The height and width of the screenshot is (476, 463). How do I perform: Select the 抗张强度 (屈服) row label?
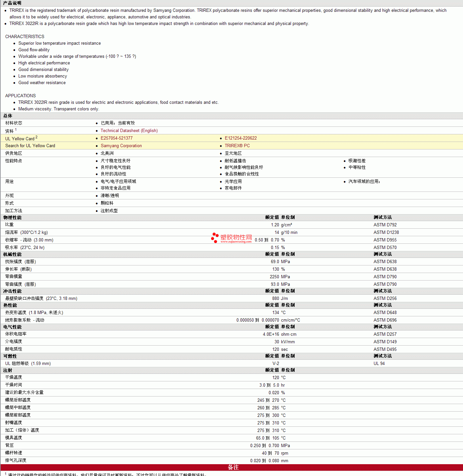point(21,262)
